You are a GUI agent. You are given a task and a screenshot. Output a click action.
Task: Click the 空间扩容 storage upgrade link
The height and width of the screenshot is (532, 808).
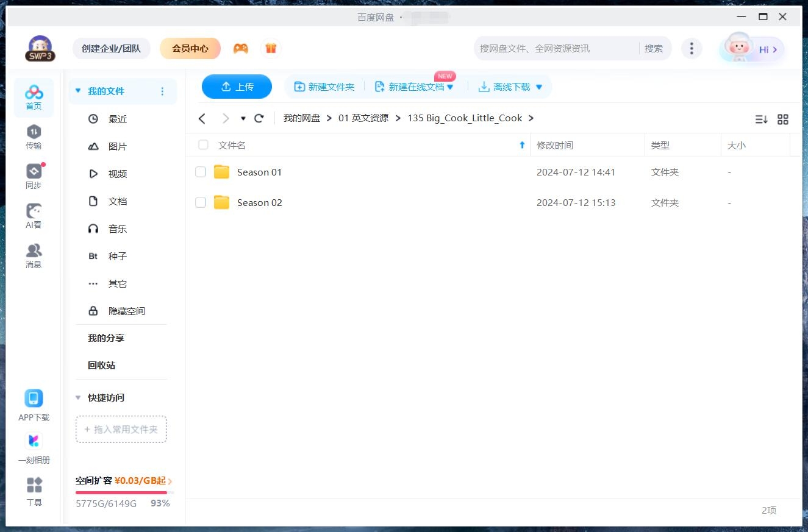coord(120,480)
